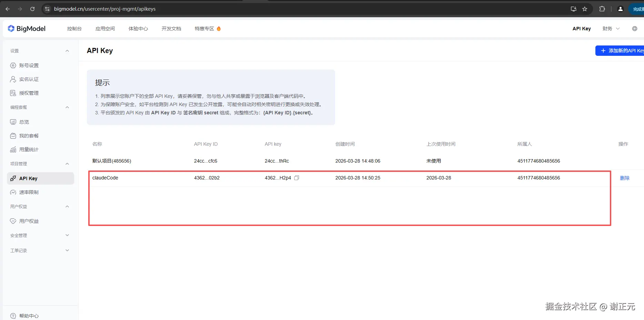
Task: Open 用户权益 sidebar item with diamond icon
Action: [x=29, y=221]
